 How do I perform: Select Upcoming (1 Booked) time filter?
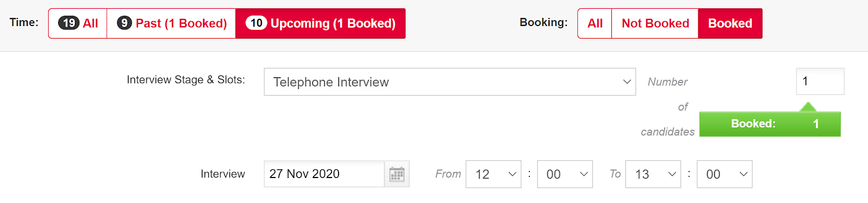[x=321, y=23]
